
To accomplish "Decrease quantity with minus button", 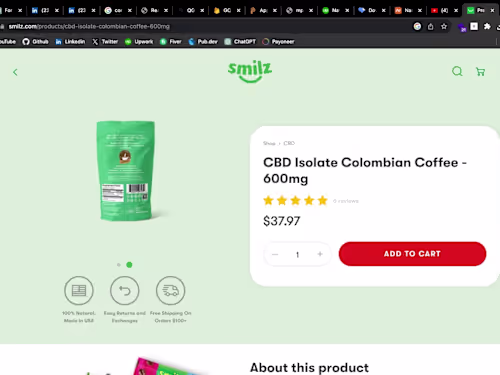I will click(275, 254).
